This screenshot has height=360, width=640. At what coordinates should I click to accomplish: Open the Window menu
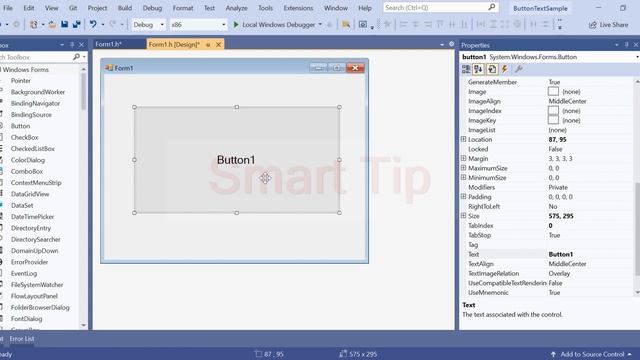[336, 8]
